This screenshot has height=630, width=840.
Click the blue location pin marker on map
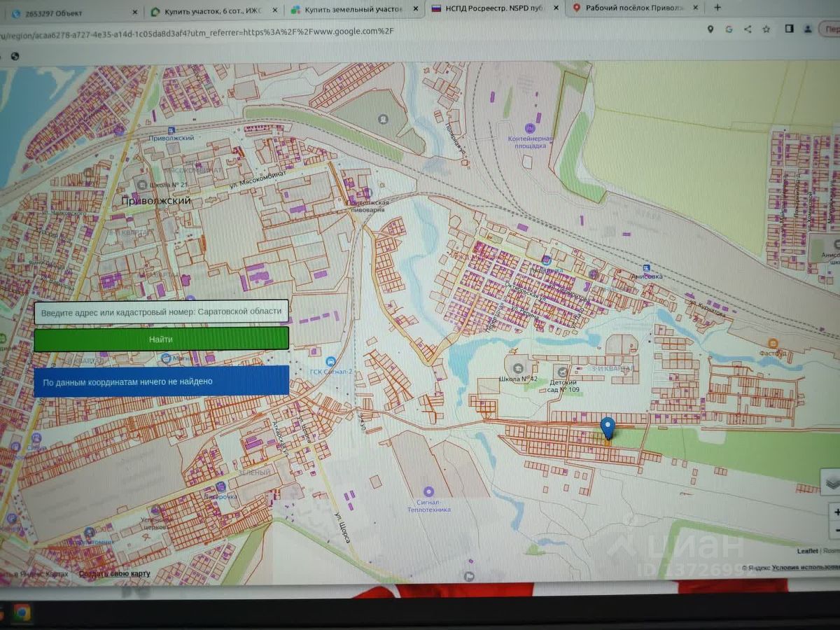[608, 427]
